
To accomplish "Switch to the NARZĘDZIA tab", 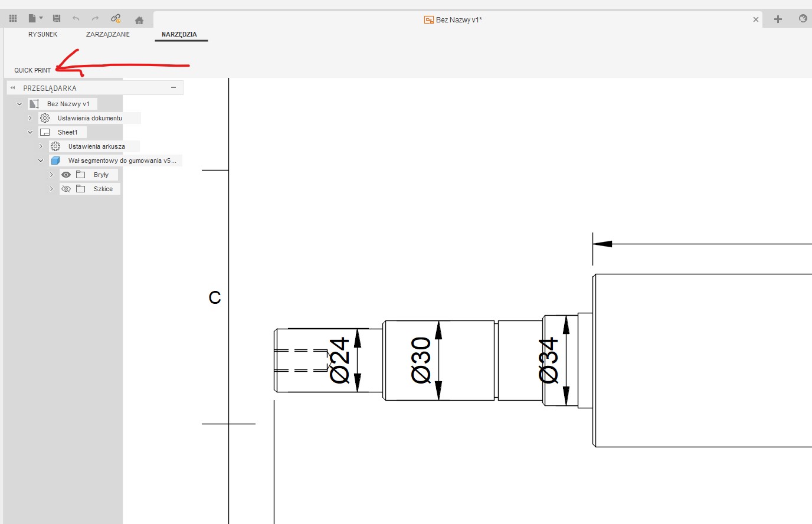I will coord(179,34).
